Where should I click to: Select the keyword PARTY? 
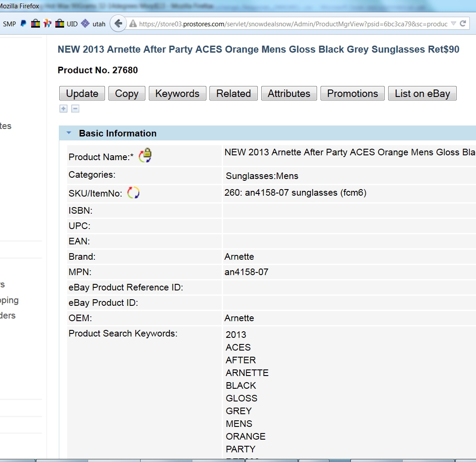(241, 449)
